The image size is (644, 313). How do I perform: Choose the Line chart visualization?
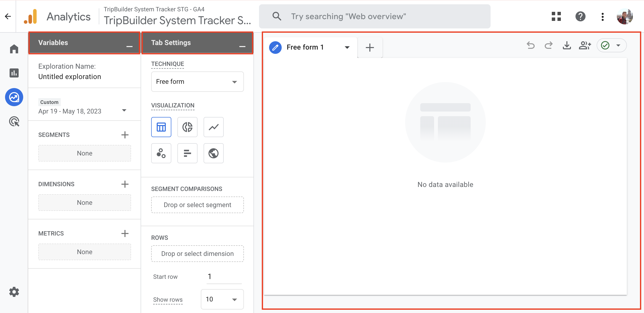[x=214, y=127]
